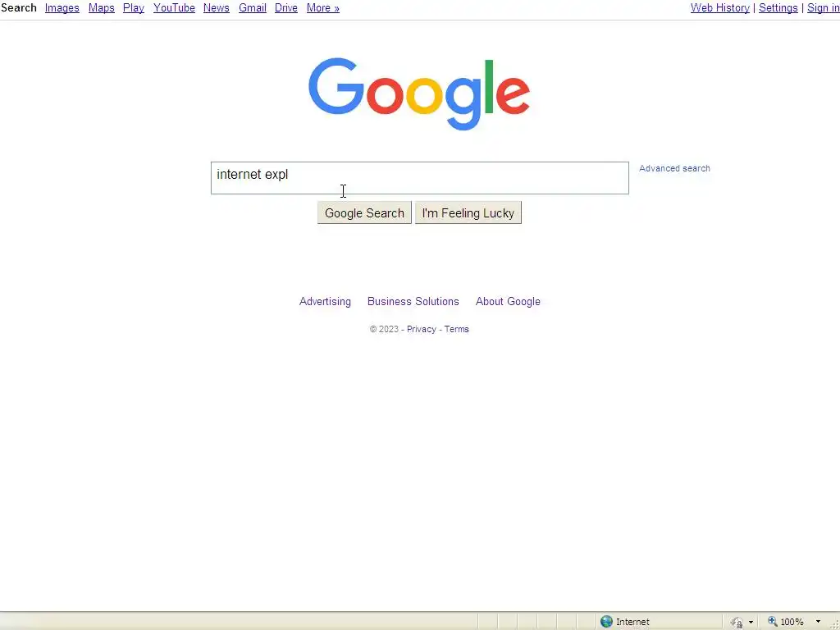Expand the More » menu
840x630 pixels.
(x=323, y=8)
